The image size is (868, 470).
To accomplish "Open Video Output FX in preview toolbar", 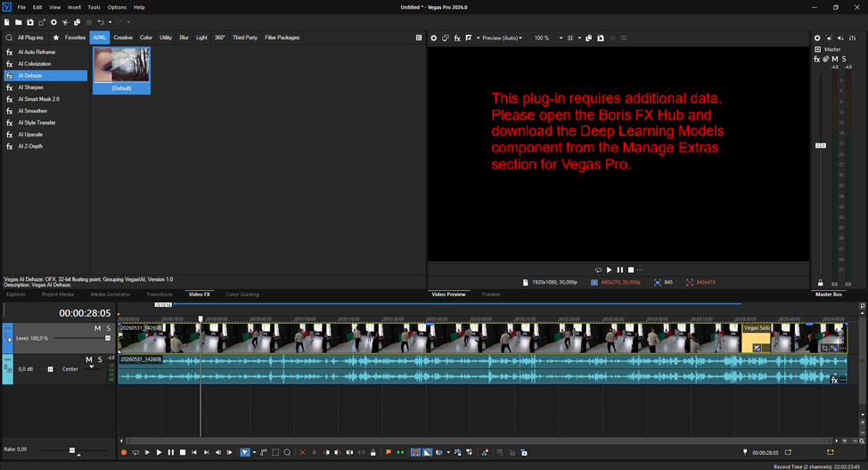I will [x=457, y=38].
